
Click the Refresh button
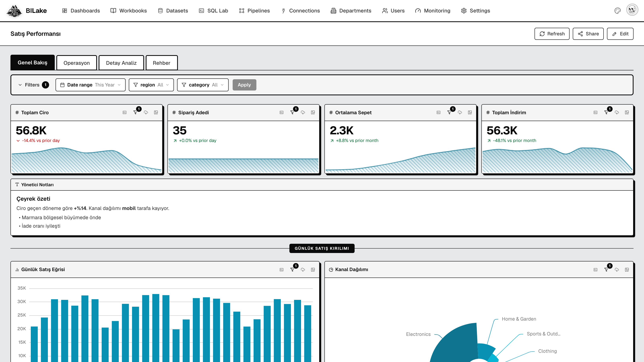click(552, 34)
